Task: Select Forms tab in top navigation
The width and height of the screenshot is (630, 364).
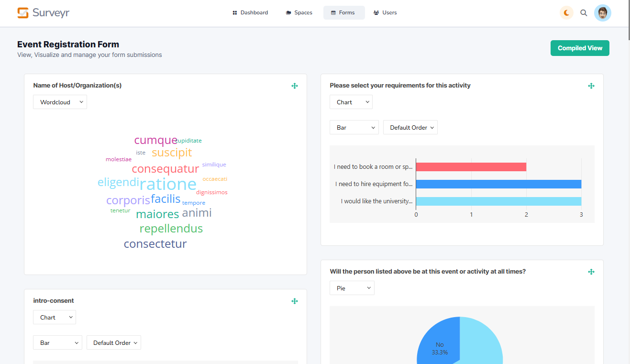Action: pos(344,13)
